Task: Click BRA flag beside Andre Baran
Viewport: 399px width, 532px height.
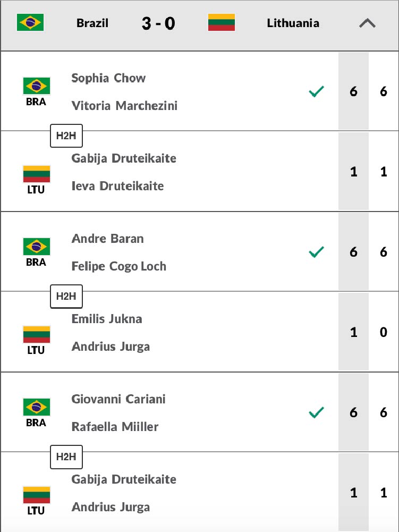Action: 36,246
